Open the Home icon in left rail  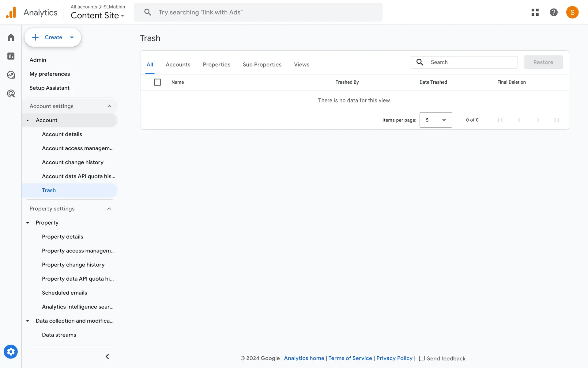coord(11,37)
